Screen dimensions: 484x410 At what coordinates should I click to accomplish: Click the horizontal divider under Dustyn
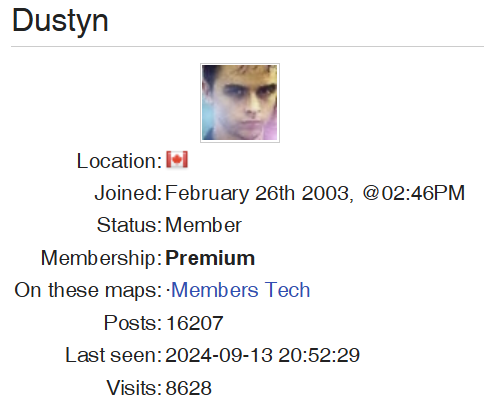(247, 47)
